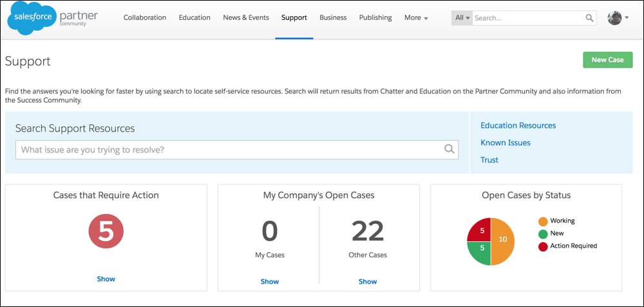Show cases that require action
Image resolution: width=644 pixels, height=307 pixels.
coord(106,279)
